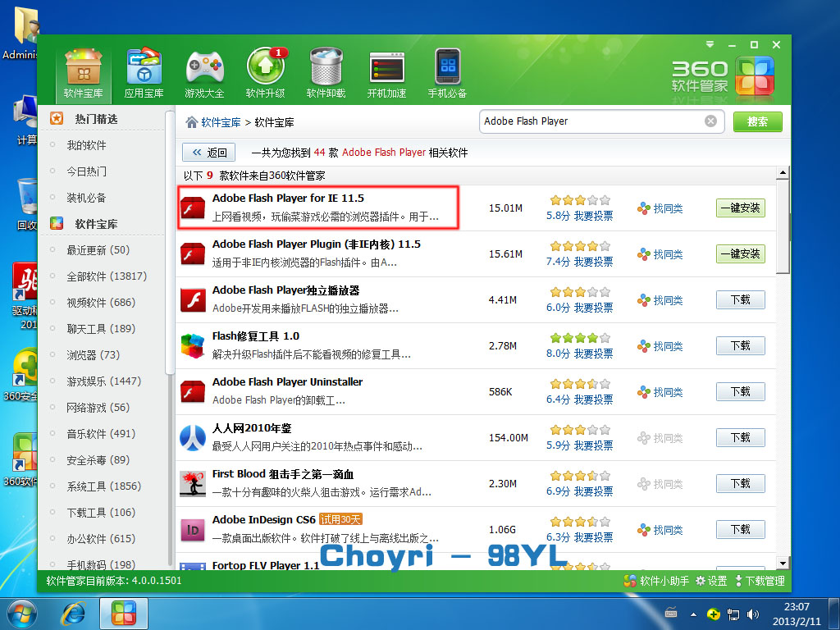
Task: Open 下载管理 in the status bar
Action: tap(759, 581)
